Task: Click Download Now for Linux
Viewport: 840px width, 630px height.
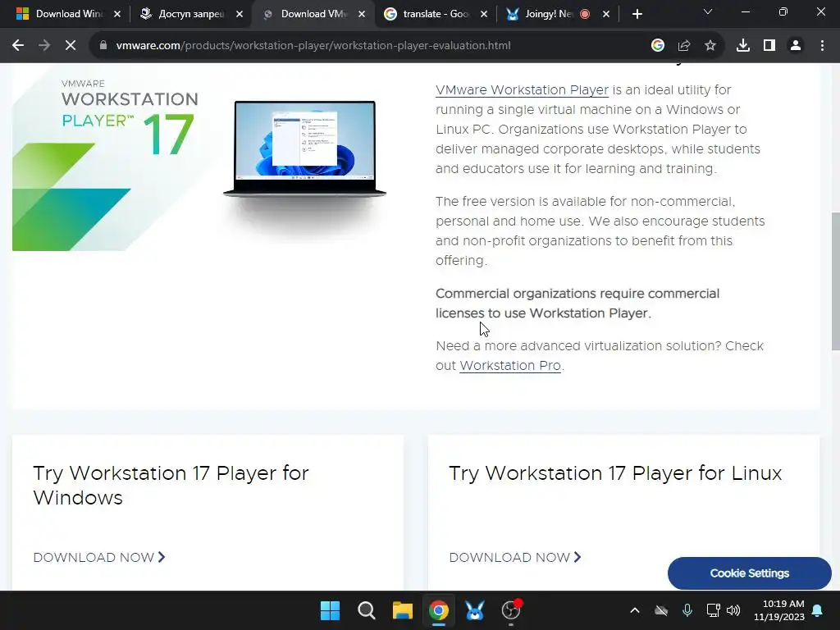Action: [x=515, y=557]
